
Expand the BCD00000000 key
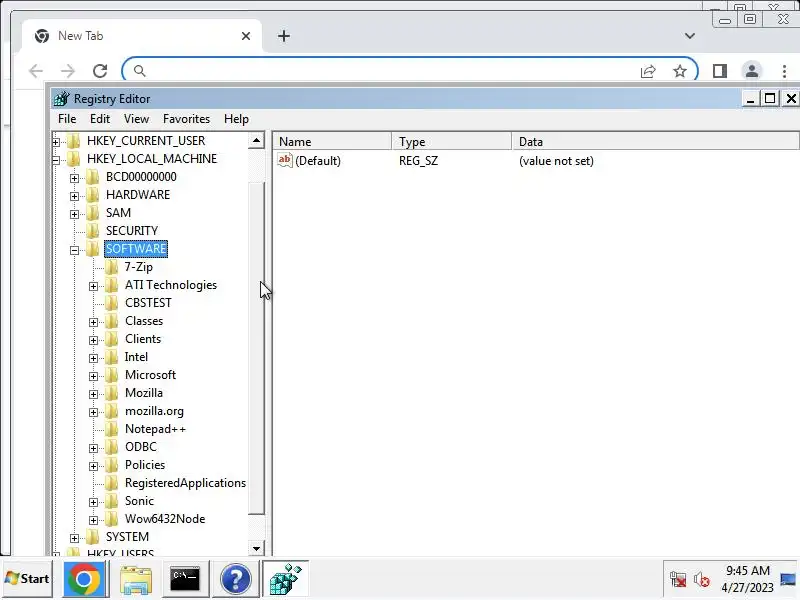click(x=74, y=178)
